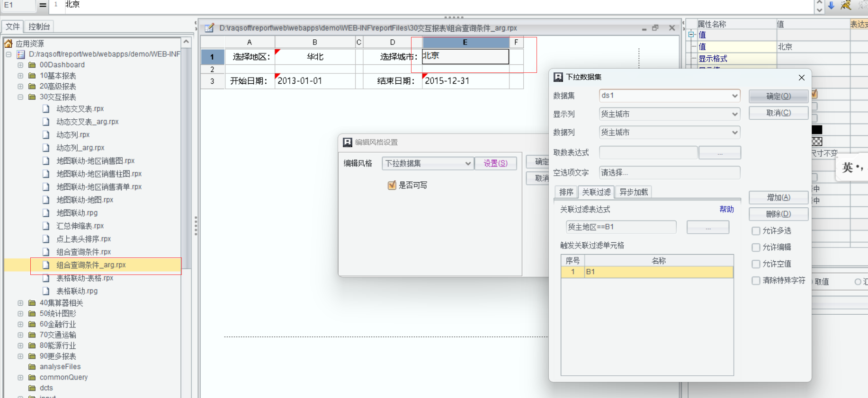Viewport: 868px width, 398px height.
Task: Open the 排序 tab
Action: 566,192
